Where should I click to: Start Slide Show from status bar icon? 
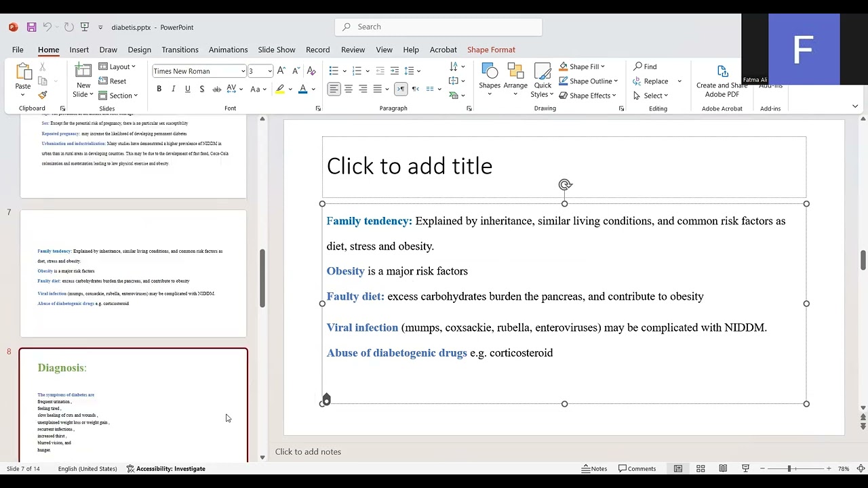[x=745, y=468]
